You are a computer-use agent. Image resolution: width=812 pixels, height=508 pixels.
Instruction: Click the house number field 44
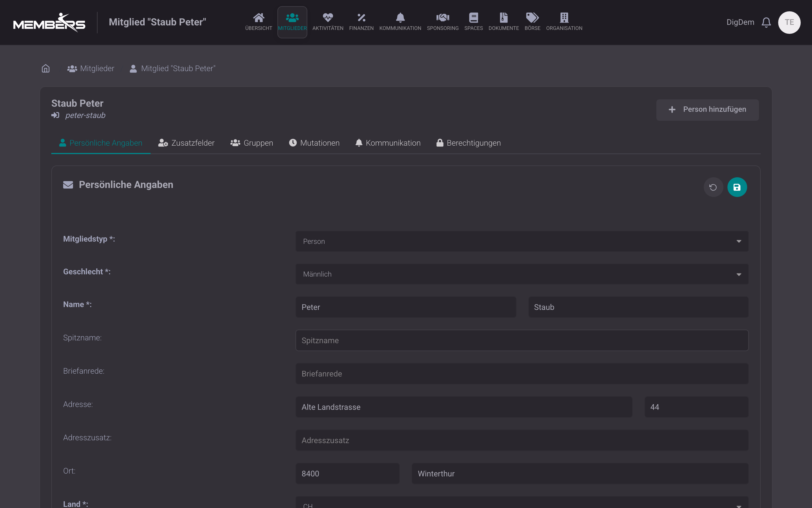click(x=696, y=407)
